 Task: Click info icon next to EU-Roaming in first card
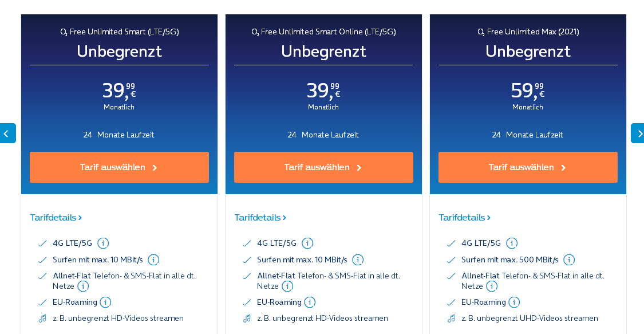tap(105, 302)
